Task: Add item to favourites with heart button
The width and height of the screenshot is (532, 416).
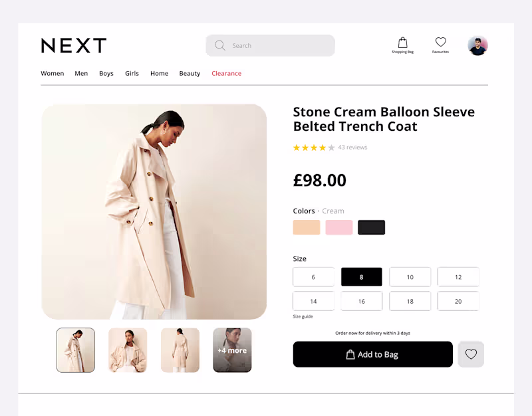Action: click(471, 354)
